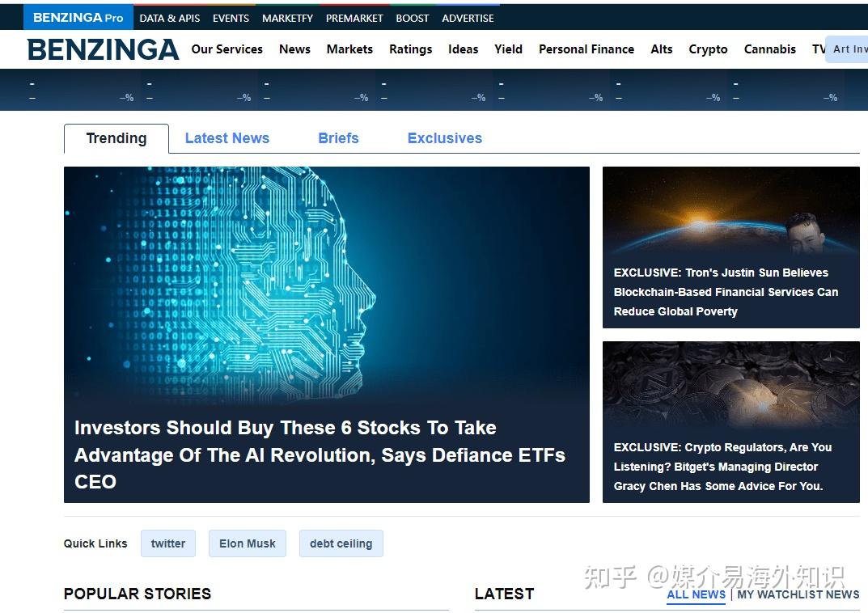Click DATA & APIS in the top bar
The image size is (868, 613).
point(169,17)
